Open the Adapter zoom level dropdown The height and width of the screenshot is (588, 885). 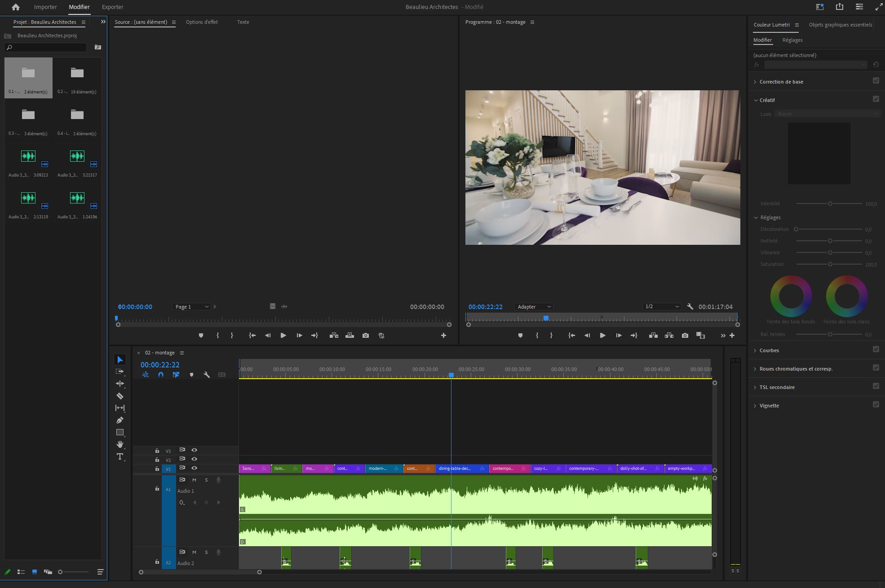[x=534, y=307]
